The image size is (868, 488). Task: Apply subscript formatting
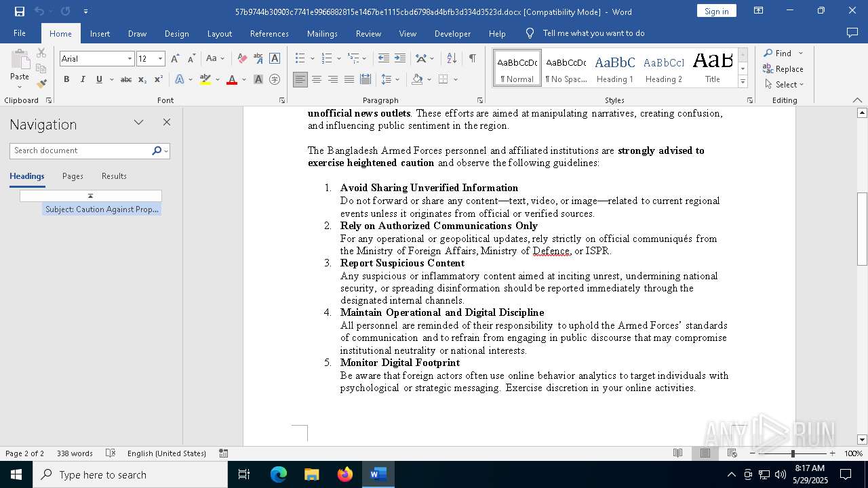tap(142, 79)
